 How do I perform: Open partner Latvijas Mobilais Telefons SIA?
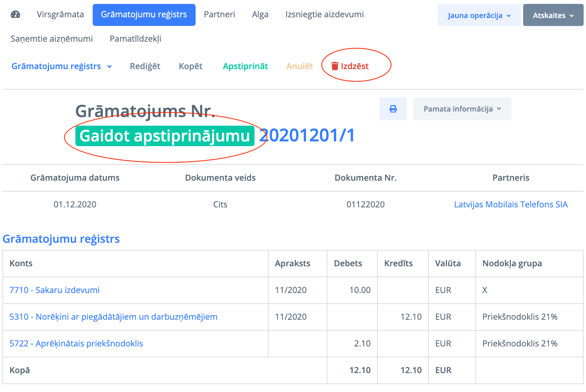(511, 204)
